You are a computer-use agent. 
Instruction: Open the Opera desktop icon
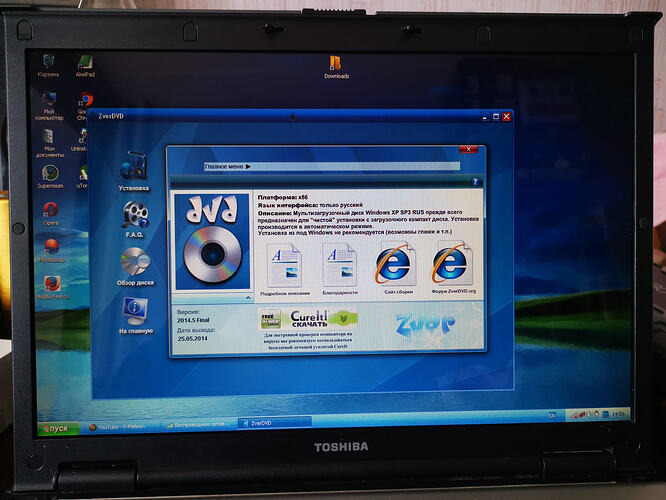coord(51,213)
